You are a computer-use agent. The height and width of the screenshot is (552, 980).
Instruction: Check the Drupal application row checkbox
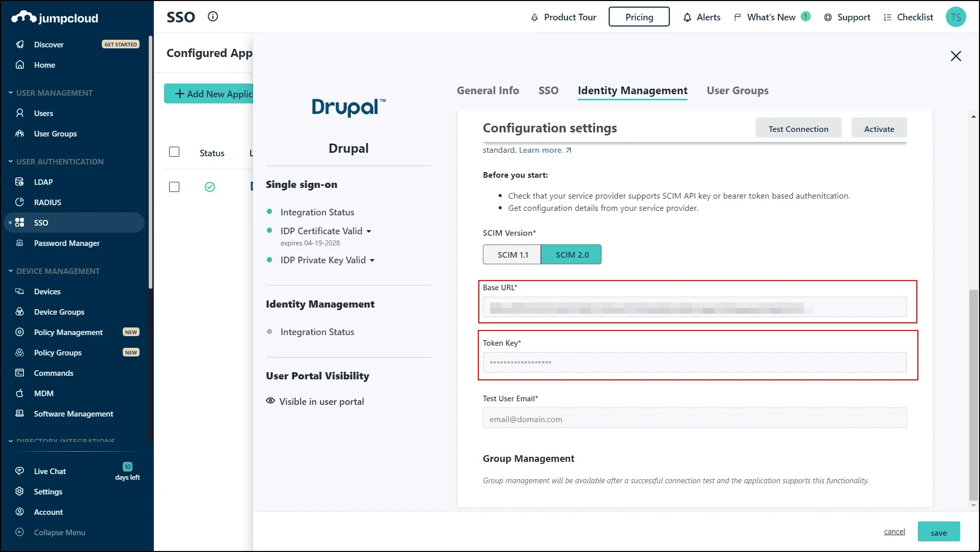click(x=174, y=187)
